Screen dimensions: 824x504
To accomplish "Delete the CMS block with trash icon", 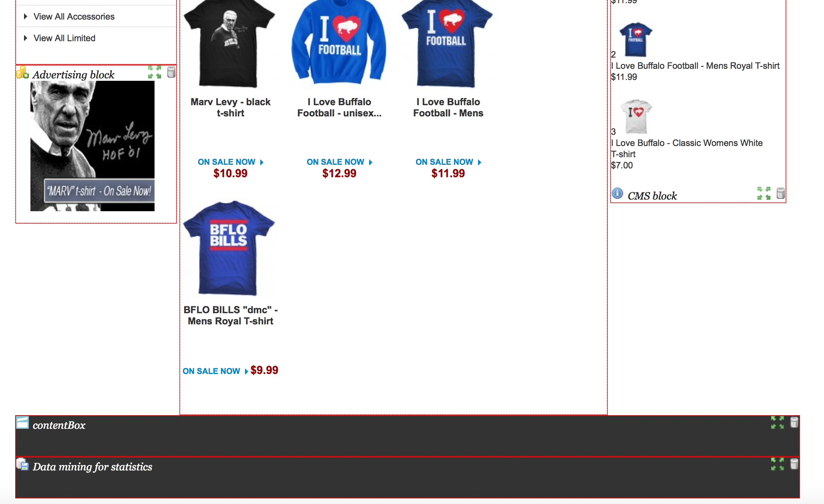I will pyautogui.click(x=780, y=193).
